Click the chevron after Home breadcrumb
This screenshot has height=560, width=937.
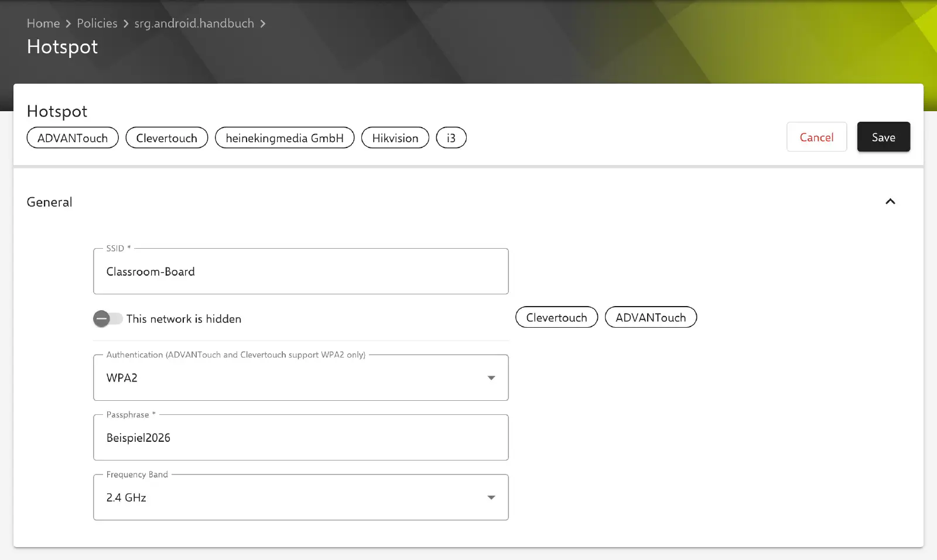click(69, 24)
